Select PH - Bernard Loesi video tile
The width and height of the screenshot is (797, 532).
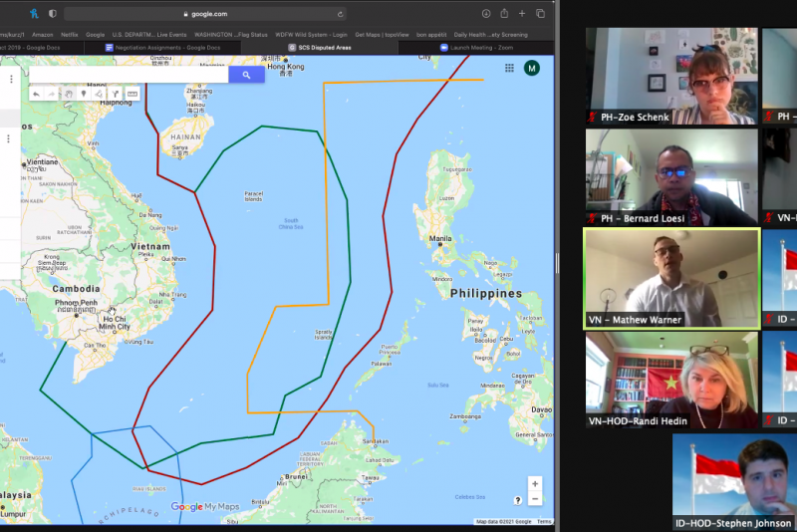671,176
